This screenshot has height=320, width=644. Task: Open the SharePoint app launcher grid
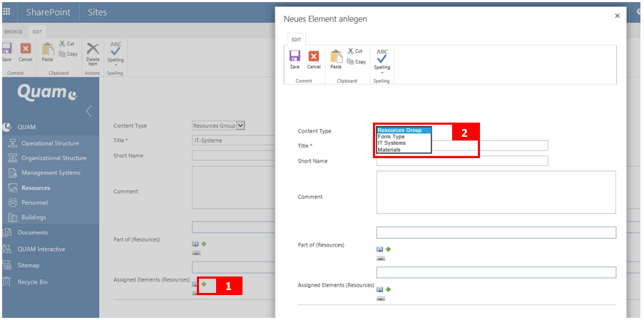point(6,12)
